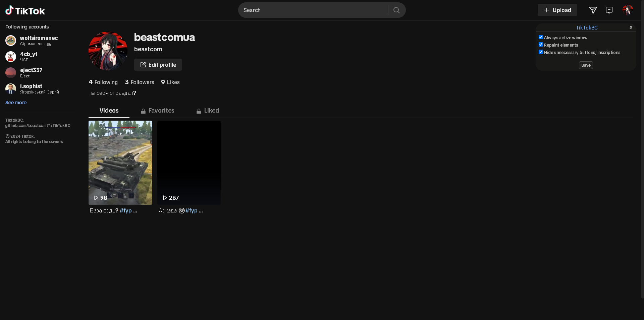Click i.sophist's avatar in Following accounts

point(11,89)
